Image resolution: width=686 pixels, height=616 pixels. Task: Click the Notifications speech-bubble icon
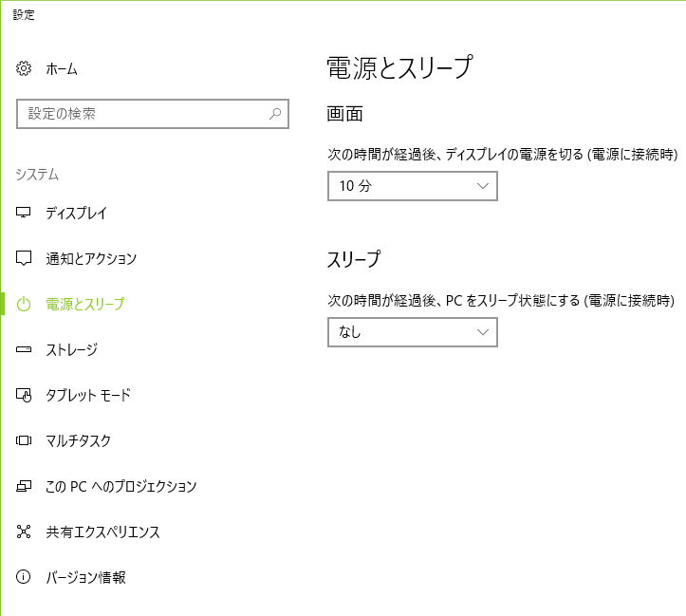click(24, 258)
